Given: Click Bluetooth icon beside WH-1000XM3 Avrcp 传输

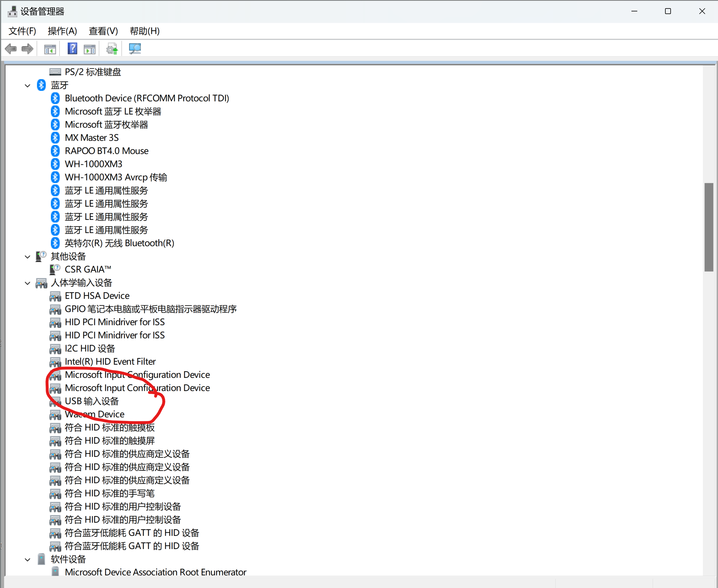Looking at the screenshot, I should tap(55, 177).
